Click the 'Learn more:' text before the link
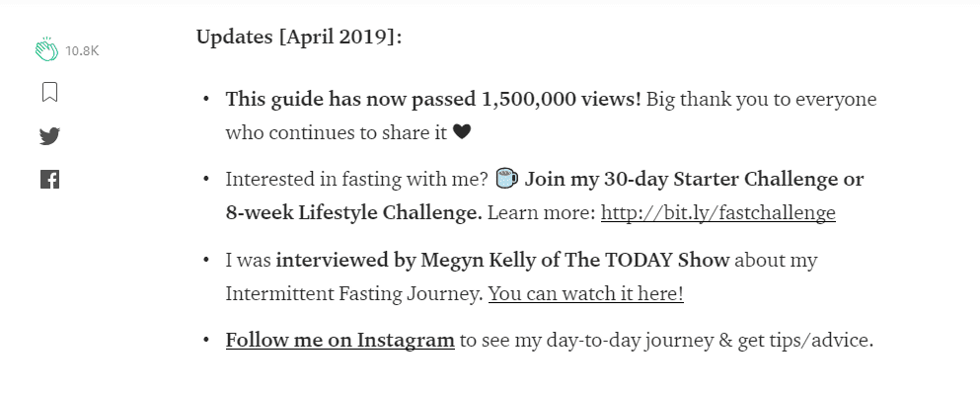 [542, 212]
